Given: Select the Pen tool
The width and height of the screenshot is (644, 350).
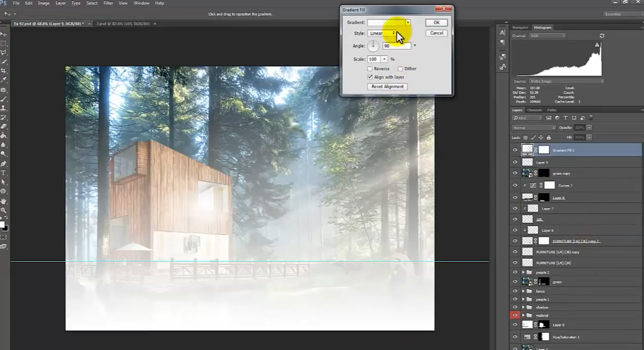Looking at the screenshot, I should tap(4, 163).
